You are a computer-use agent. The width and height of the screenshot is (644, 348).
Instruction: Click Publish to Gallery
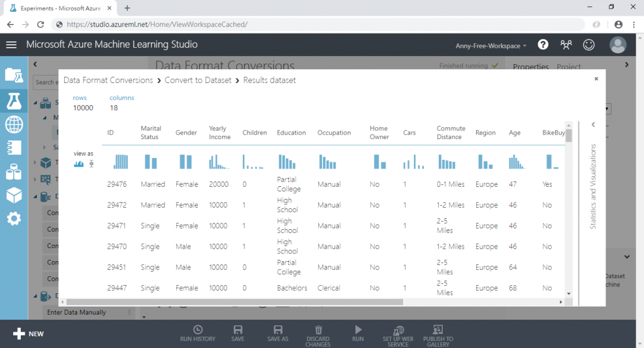point(438,336)
